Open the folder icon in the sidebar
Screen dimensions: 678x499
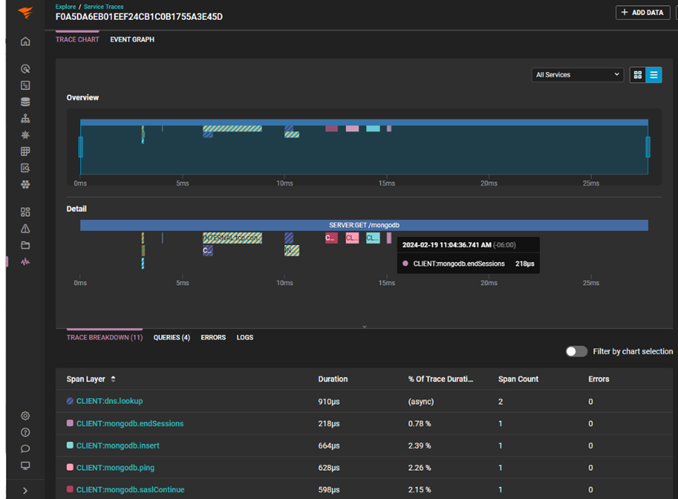(25, 245)
